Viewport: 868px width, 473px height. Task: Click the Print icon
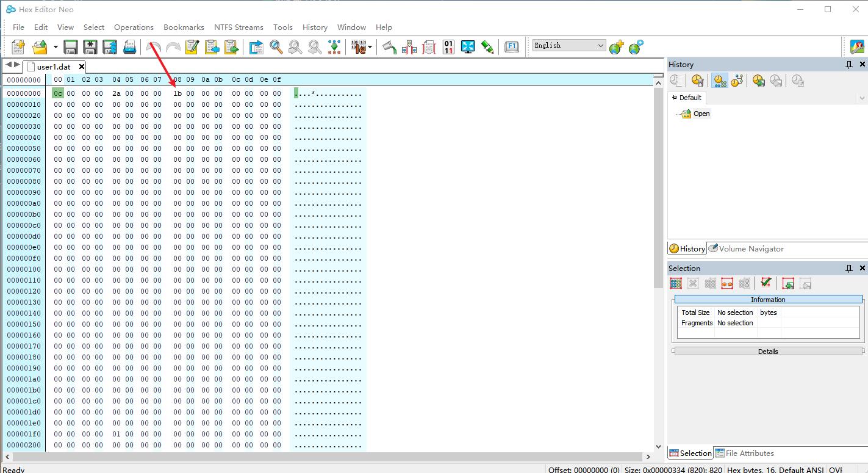129,47
